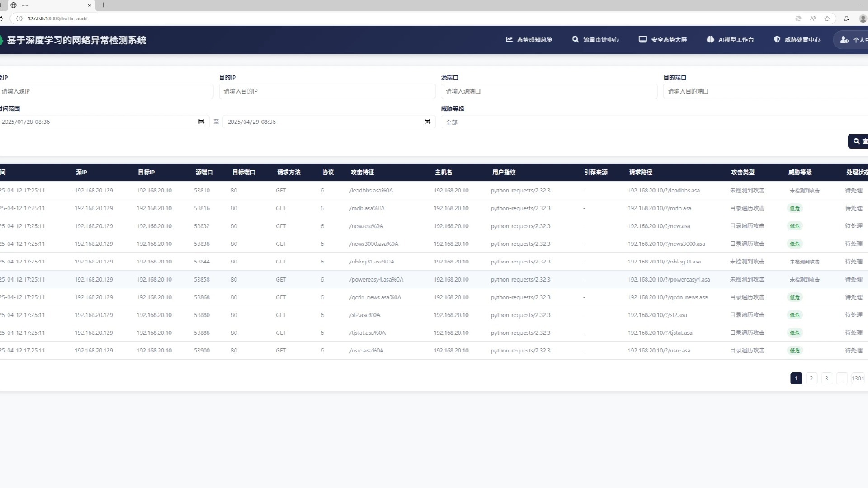
Task: Click the browser read aloud icon
Action: [x=813, y=19]
